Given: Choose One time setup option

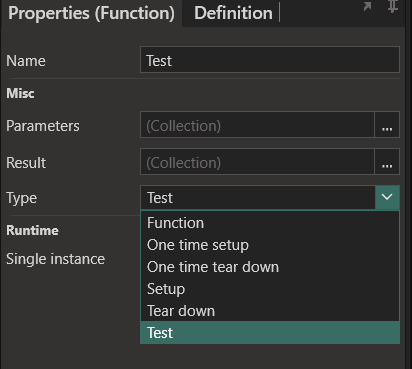Looking at the screenshot, I should [270, 245].
